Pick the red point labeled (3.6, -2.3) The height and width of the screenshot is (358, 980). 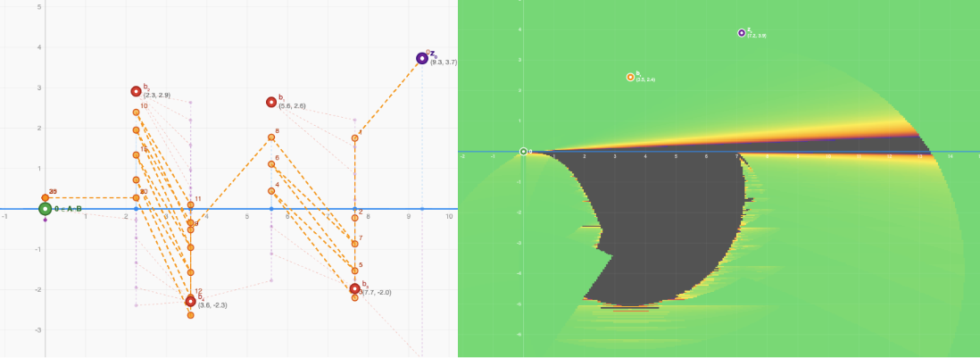click(x=190, y=302)
